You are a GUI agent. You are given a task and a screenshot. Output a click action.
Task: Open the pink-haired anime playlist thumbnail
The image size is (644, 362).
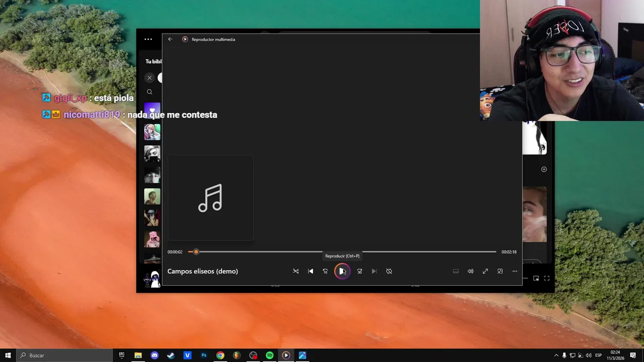(152, 132)
